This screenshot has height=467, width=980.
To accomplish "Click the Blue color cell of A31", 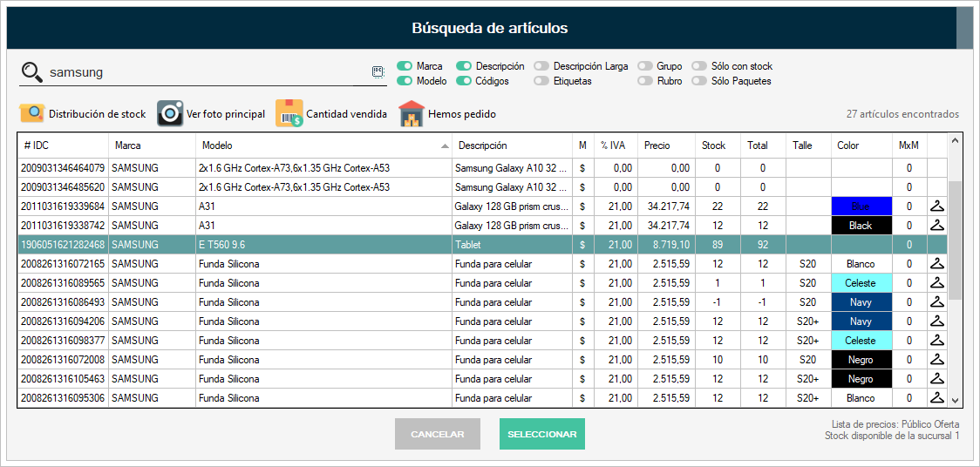I will tap(861, 206).
